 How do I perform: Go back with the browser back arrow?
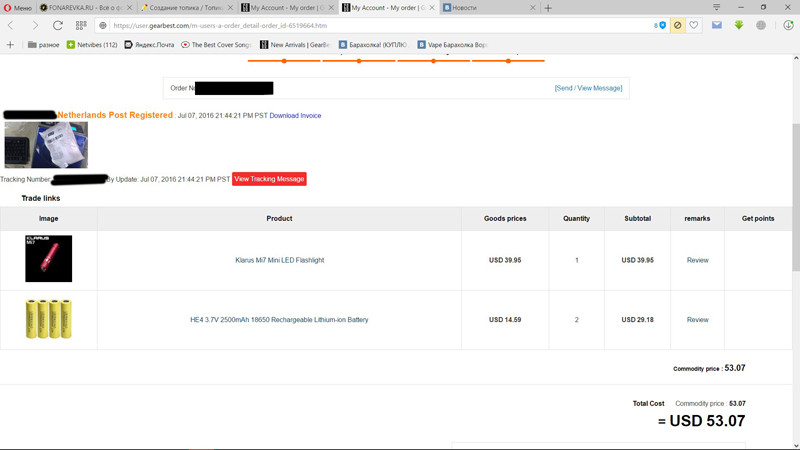pyautogui.click(x=11, y=26)
